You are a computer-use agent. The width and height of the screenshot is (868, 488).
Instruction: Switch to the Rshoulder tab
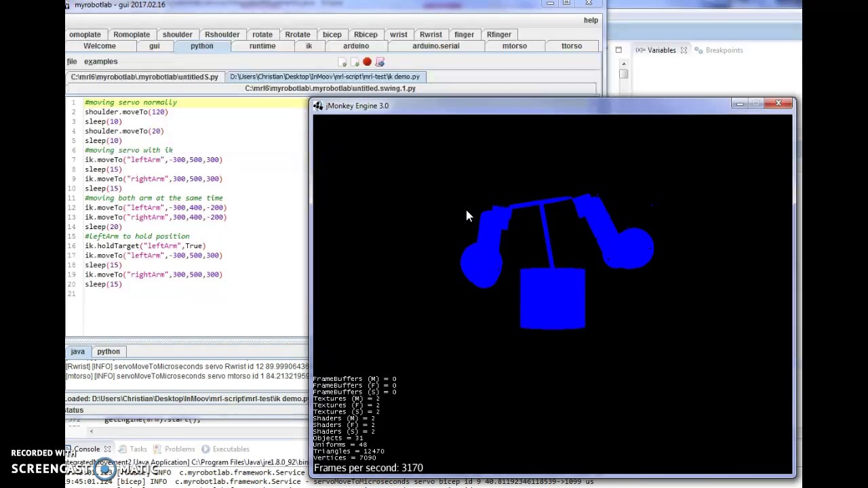click(222, 35)
